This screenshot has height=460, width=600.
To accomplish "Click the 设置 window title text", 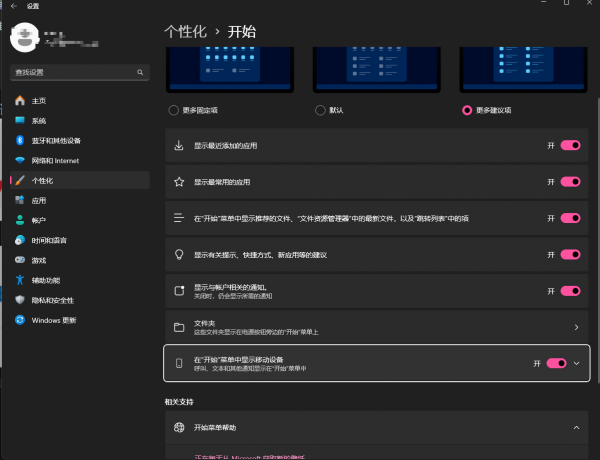I will (33, 6).
